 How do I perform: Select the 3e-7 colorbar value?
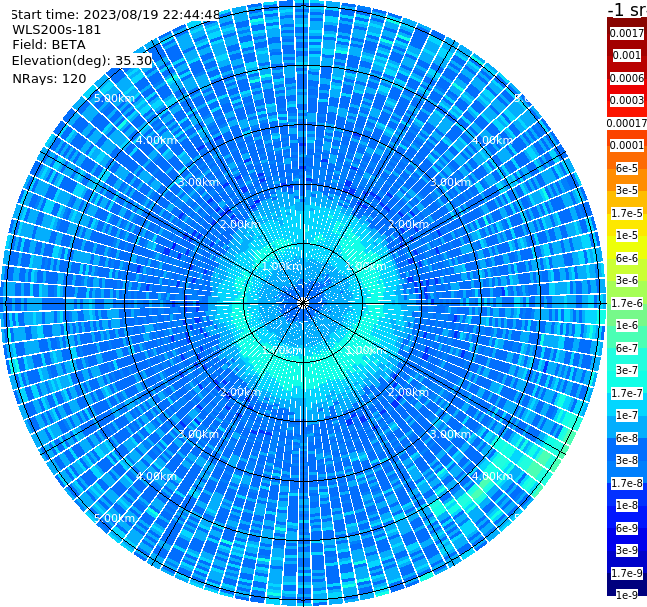point(627,370)
